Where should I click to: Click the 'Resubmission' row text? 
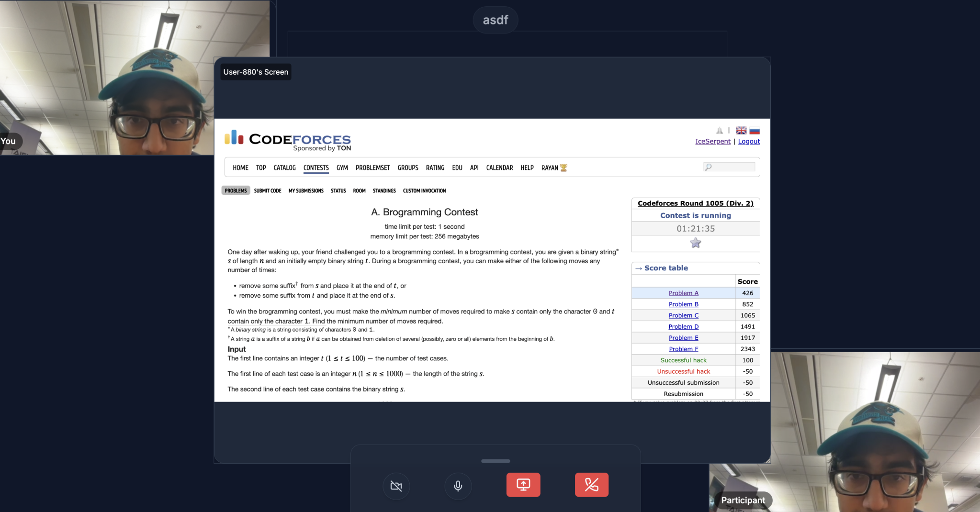(684, 394)
